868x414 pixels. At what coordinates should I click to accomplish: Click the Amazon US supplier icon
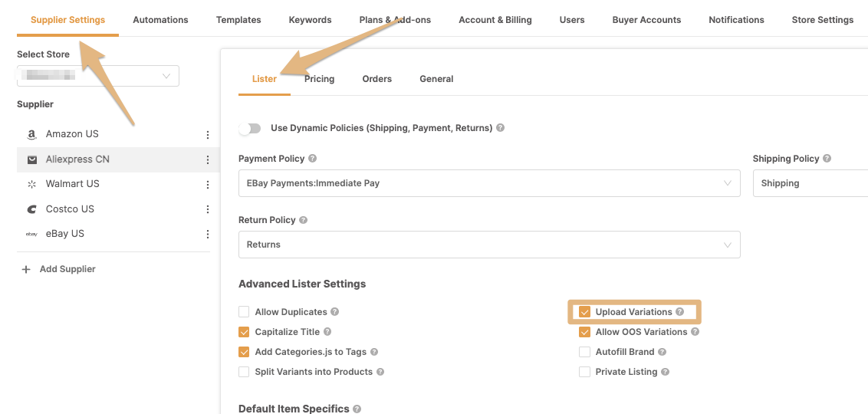[x=31, y=134]
